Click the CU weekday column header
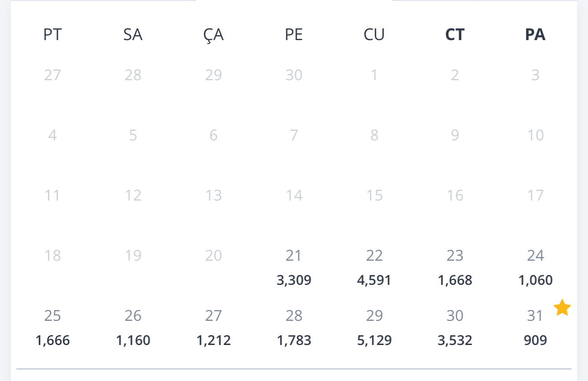Image resolution: width=588 pixels, height=381 pixels. (x=374, y=35)
